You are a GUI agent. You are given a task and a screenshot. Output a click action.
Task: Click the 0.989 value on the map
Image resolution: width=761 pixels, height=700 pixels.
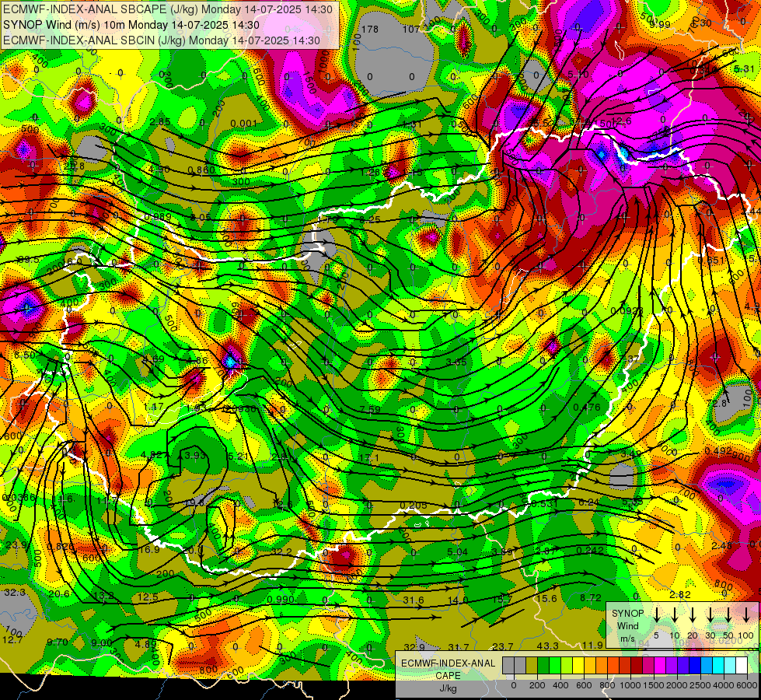158,216
